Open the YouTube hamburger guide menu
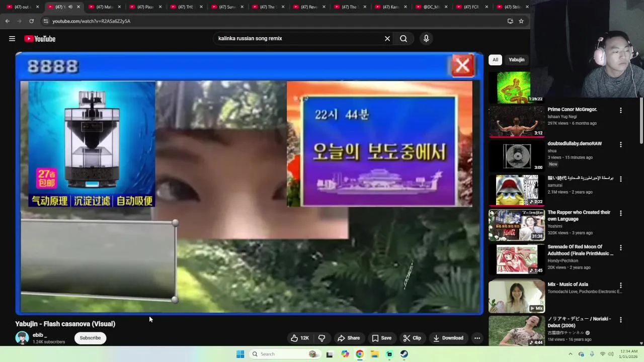 click(x=12, y=39)
